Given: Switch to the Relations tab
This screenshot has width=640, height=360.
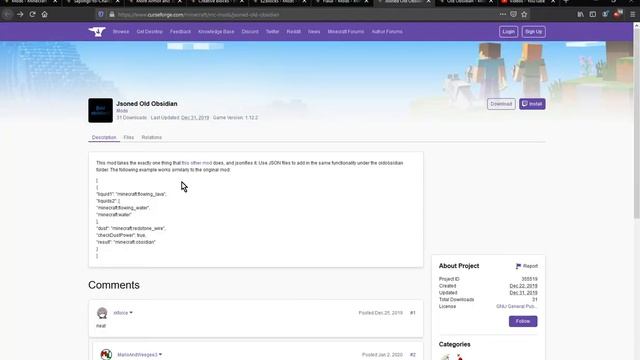Looking at the screenshot, I should 151,138.
